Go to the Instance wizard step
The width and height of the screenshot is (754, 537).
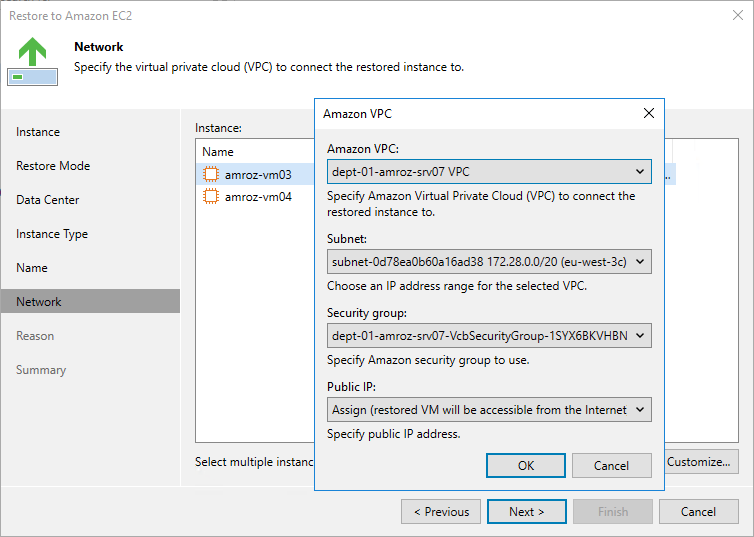tap(38, 132)
